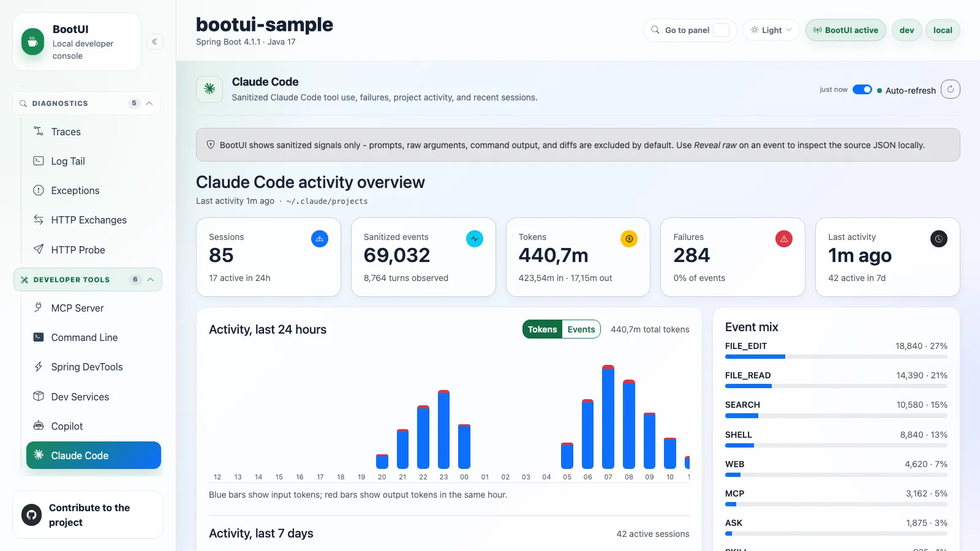980x551 pixels.
Task: Click the MCP row label in Event mix
Action: [734, 493]
